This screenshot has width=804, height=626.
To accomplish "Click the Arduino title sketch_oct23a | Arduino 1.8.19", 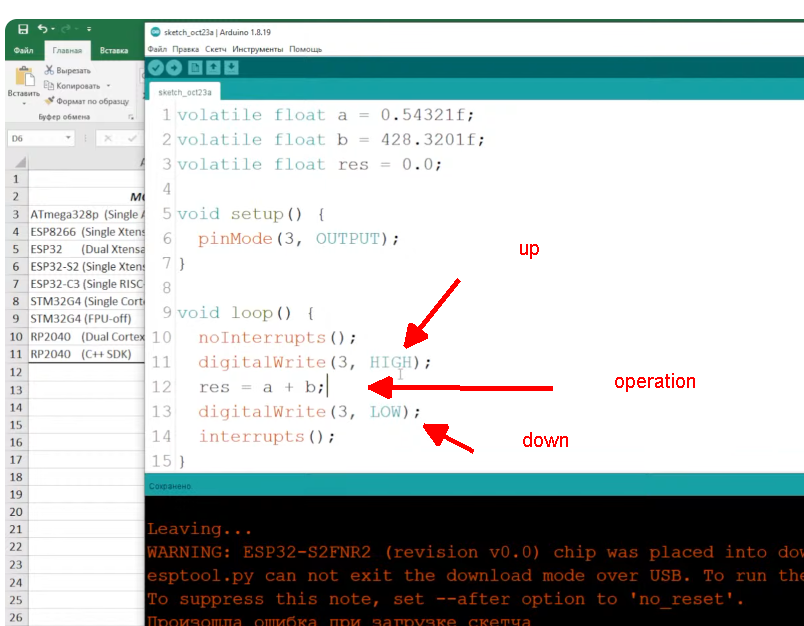I will coord(217,32).
